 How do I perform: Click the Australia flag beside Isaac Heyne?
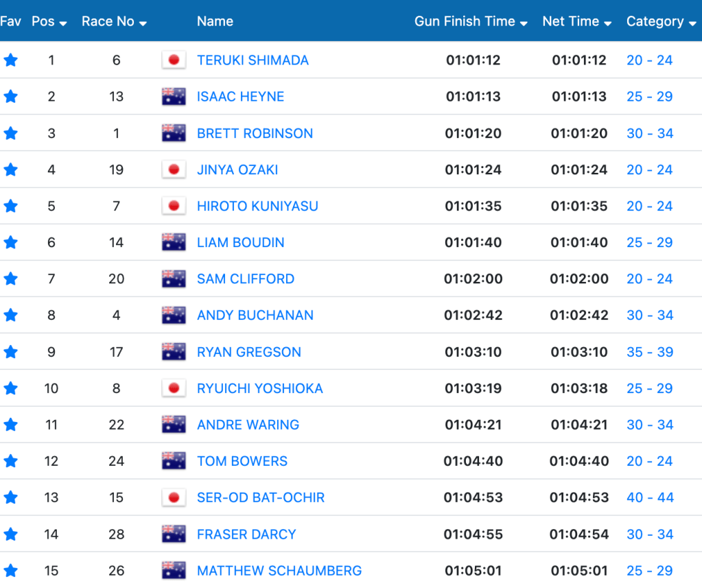coord(174,97)
